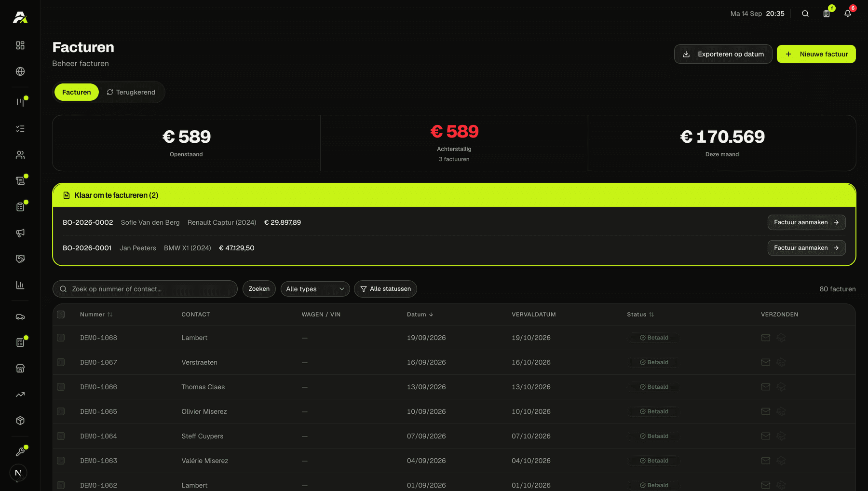868x491 pixels.
Task: Focus the invoice search input field
Action: coord(145,289)
